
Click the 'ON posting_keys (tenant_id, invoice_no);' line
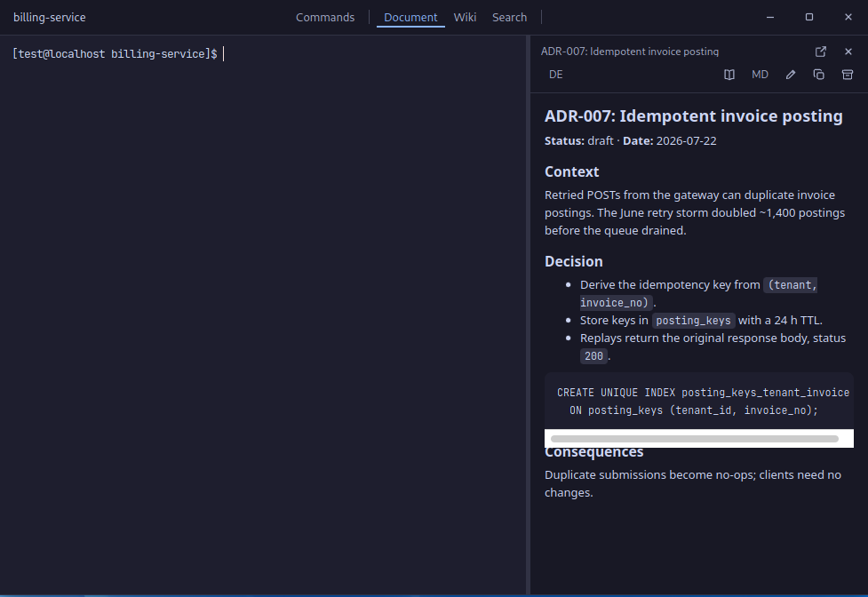click(693, 410)
